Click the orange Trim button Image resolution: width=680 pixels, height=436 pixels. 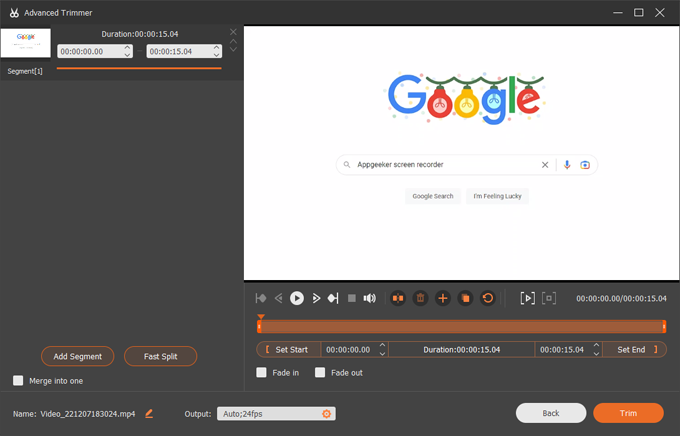point(628,413)
